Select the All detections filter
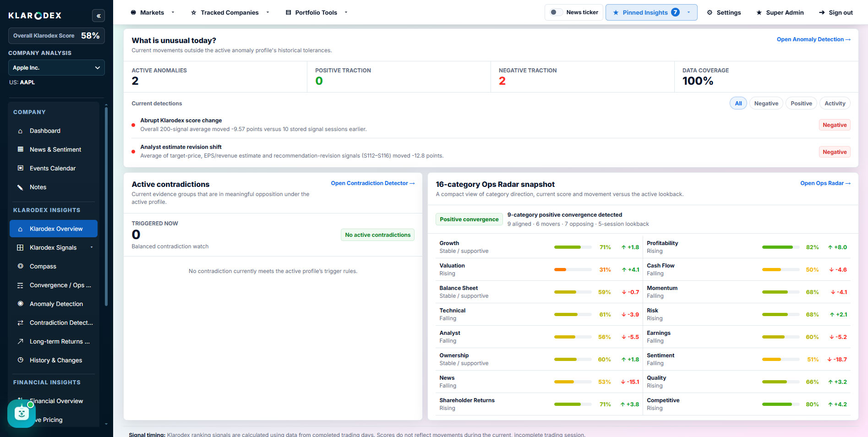 coord(738,104)
